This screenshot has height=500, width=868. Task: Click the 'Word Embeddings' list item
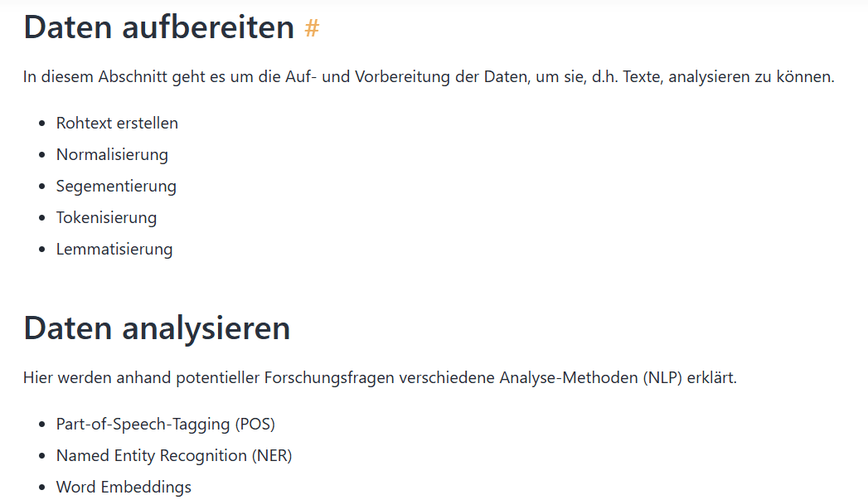pyautogui.click(x=124, y=488)
